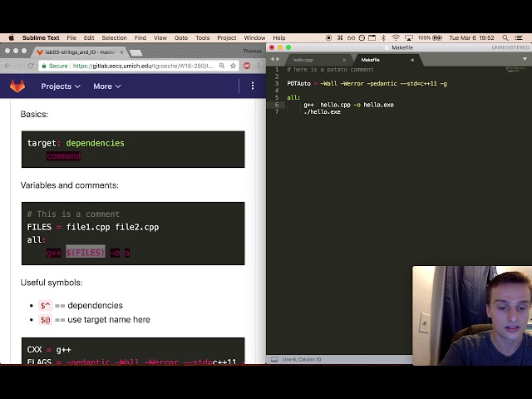Viewport: 532px width, 399px height.
Task: Go to next tab with right arrow
Action: click(278, 59)
